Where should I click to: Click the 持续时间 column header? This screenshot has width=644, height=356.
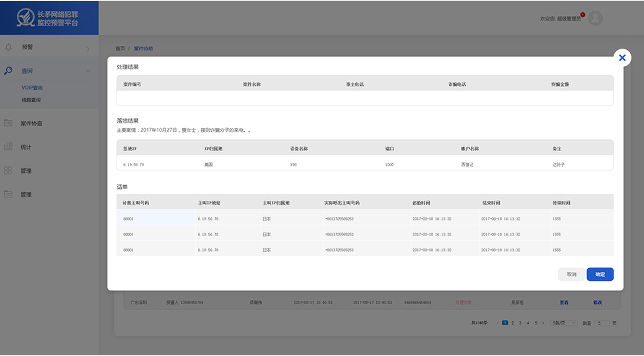pyautogui.click(x=561, y=203)
